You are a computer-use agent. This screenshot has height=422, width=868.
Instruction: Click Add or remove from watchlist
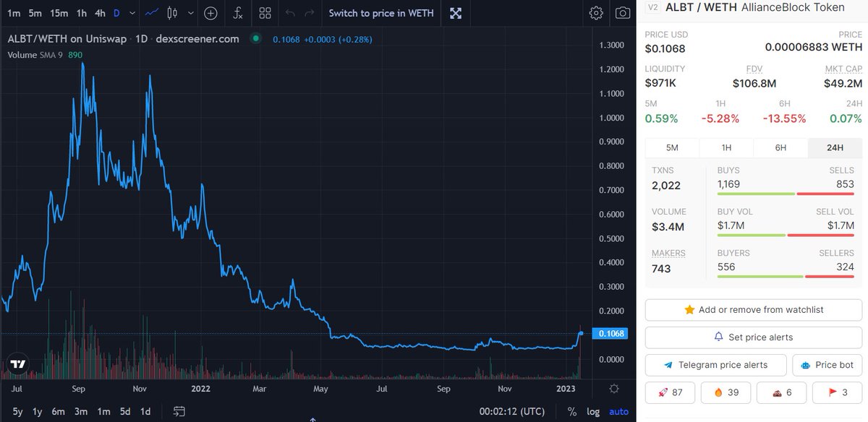coord(753,310)
